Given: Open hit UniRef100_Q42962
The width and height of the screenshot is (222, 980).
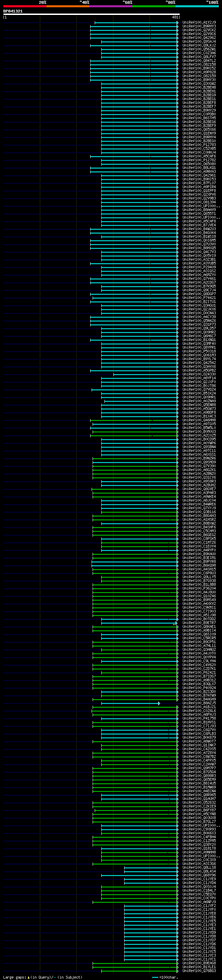Looking at the screenshot, I should [199, 38].
